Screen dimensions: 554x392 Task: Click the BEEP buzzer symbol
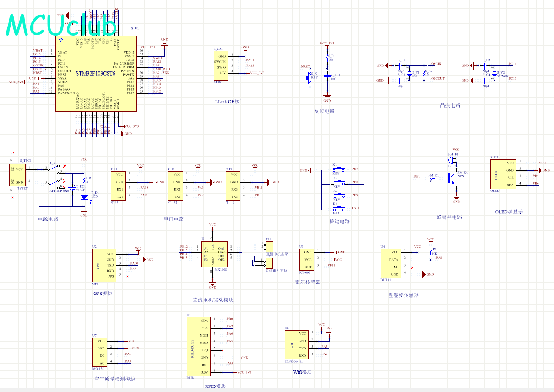click(x=451, y=158)
